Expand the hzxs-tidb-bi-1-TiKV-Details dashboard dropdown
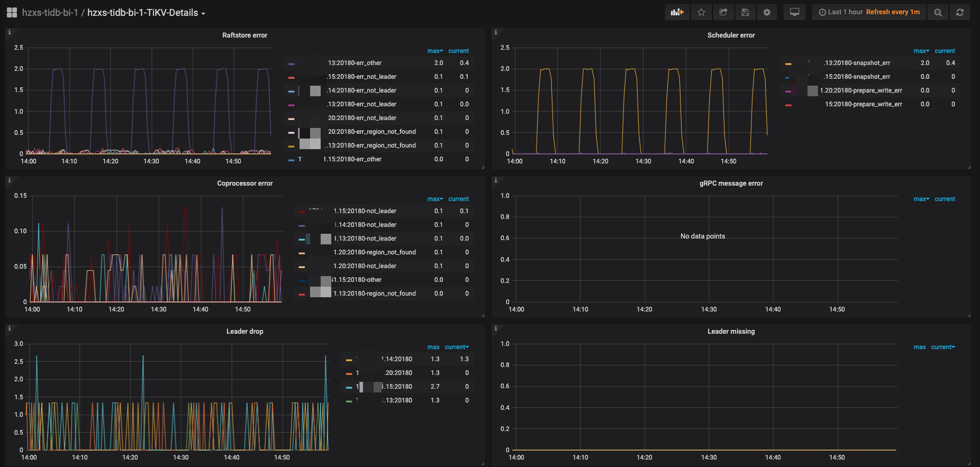Screen dimensions: 980x467 pyautogui.click(x=146, y=13)
